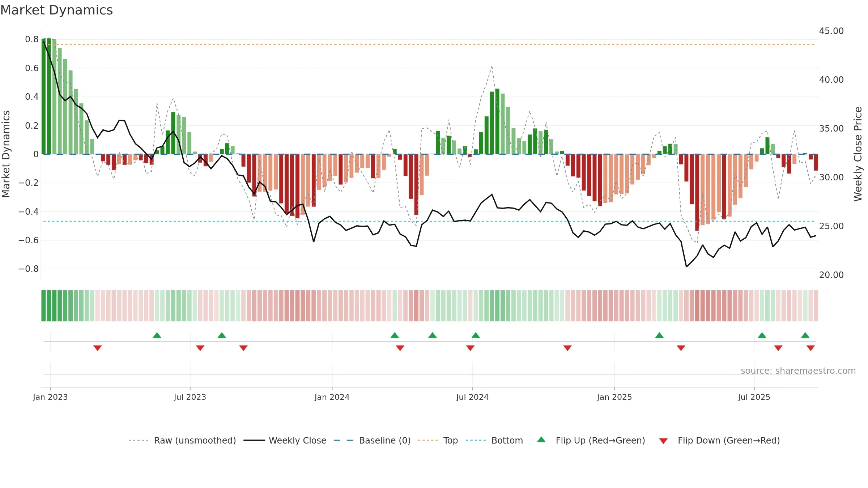Image resolution: width=868 pixels, height=488 pixels.
Task: Click the Jan 2024 x-axis label
Action: (x=332, y=397)
